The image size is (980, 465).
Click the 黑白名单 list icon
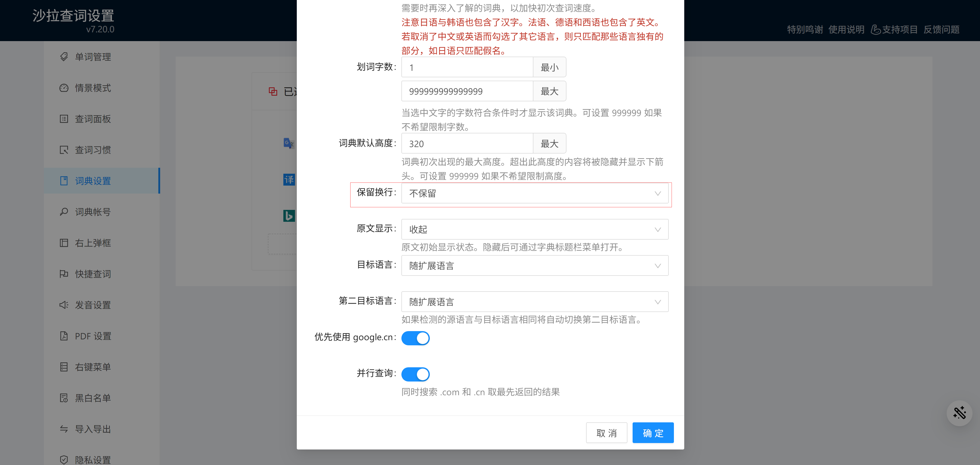pyautogui.click(x=64, y=398)
